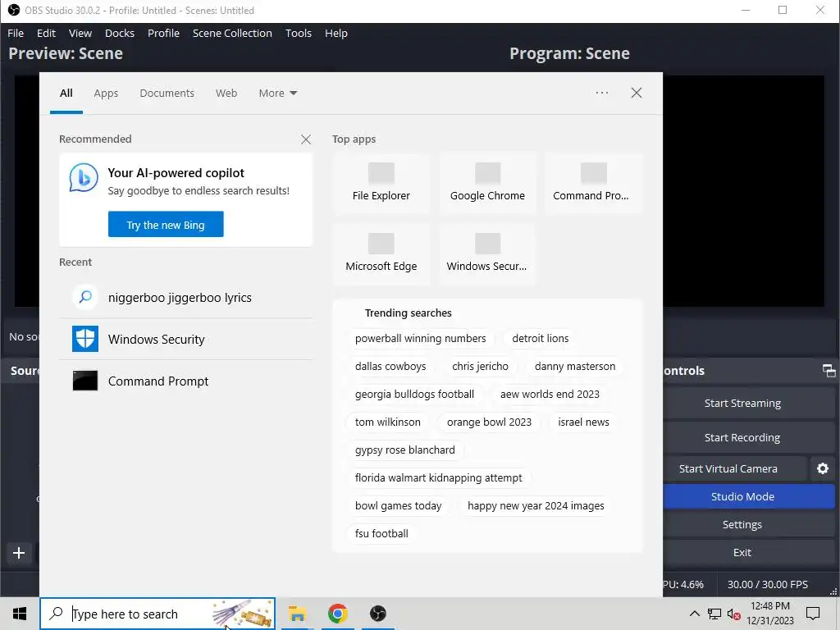Screen dimensions: 840x630
Task: Open the OBS View menu
Action: click(80, 33)
